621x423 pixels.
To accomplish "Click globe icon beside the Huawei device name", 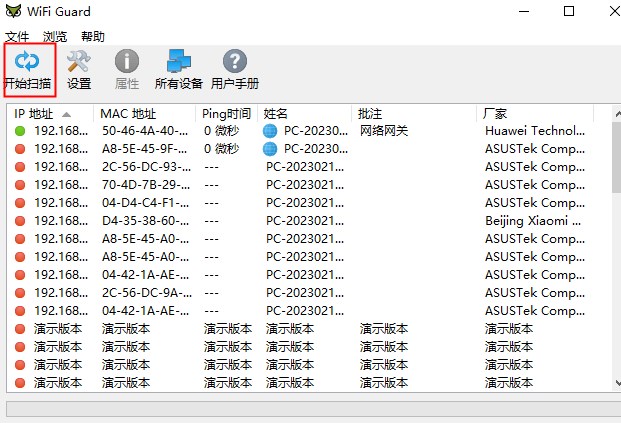I will click(x=270, y=131).
